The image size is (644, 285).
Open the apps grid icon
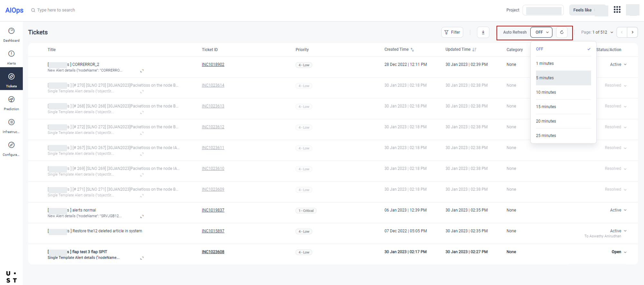tap(617, 10)
